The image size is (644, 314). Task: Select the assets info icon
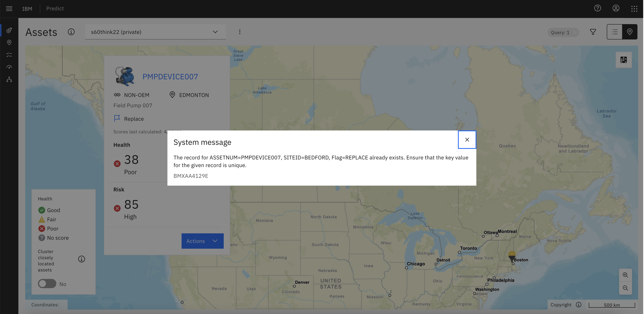[x=71, y=32]
